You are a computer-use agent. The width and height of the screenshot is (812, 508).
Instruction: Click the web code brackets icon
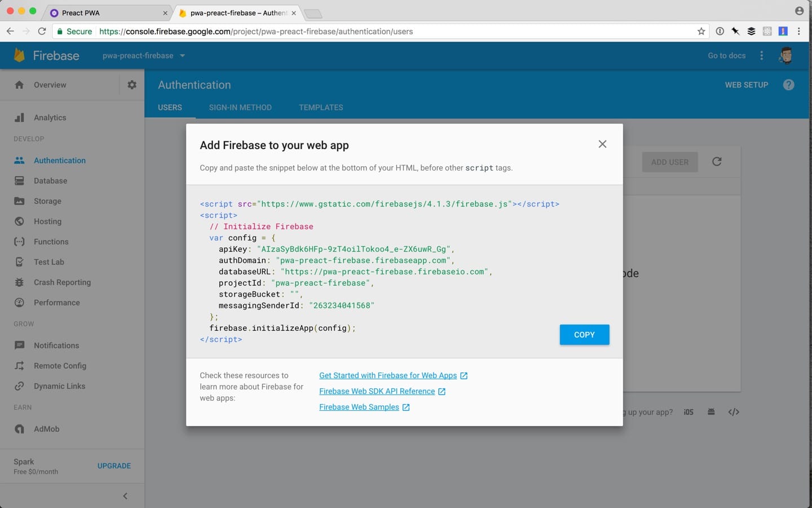click(x=734, y=412)
